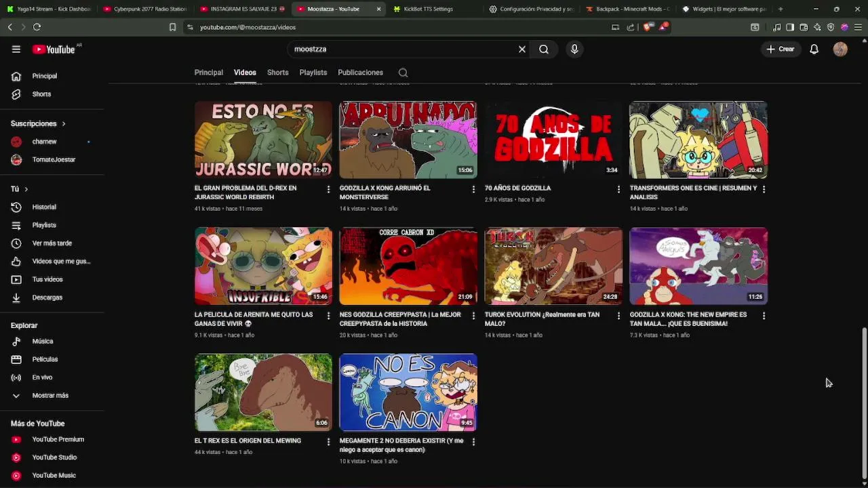868x488 pixels.
Task: Clear the search box with the X icon
Action: pyautogui.click(x=522, y=49)
